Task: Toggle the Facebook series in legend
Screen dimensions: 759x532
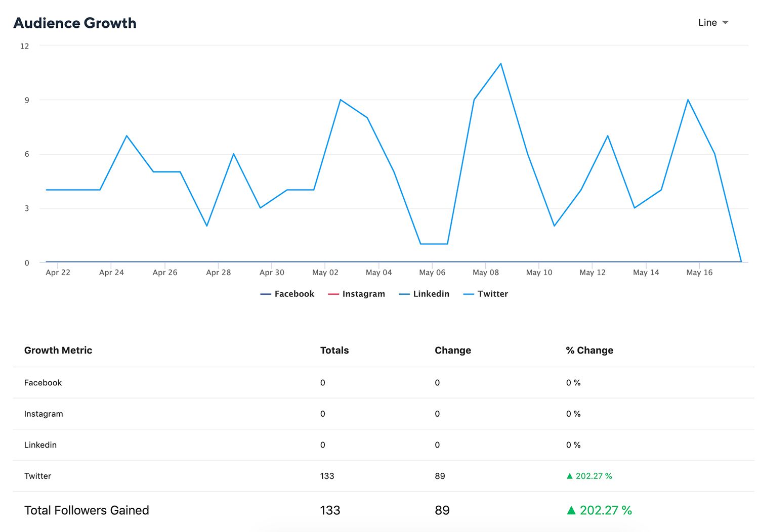Action: [x=294, y=294]
